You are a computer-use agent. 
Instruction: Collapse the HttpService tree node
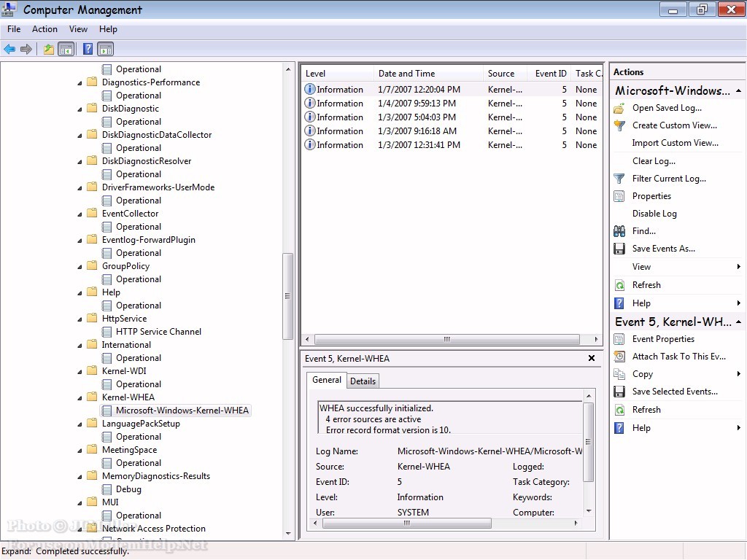[80, 319]
